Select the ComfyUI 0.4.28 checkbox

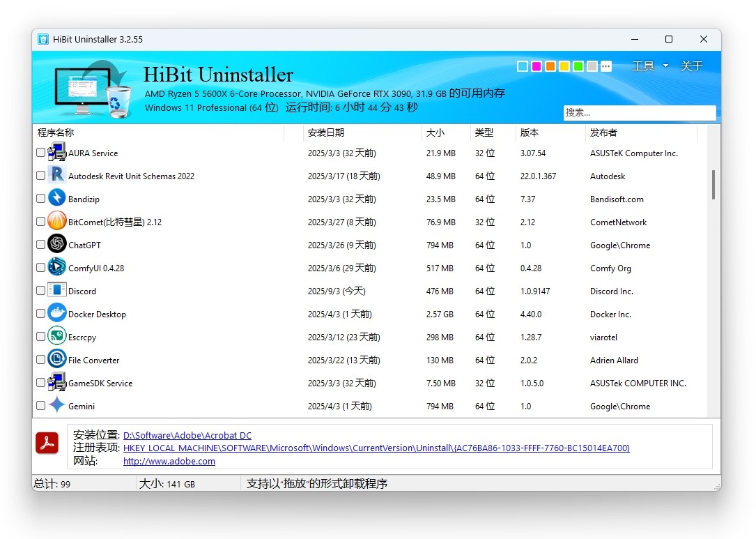point(41,267)
